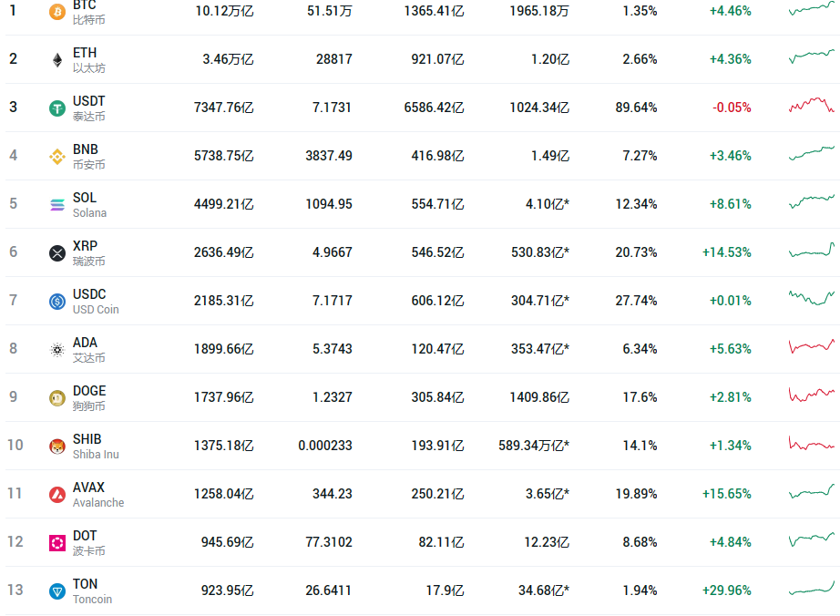The width and height of the screenshot is (840, 616).
Task: View the XRP price trend sparkline
Action: point(811,251)
